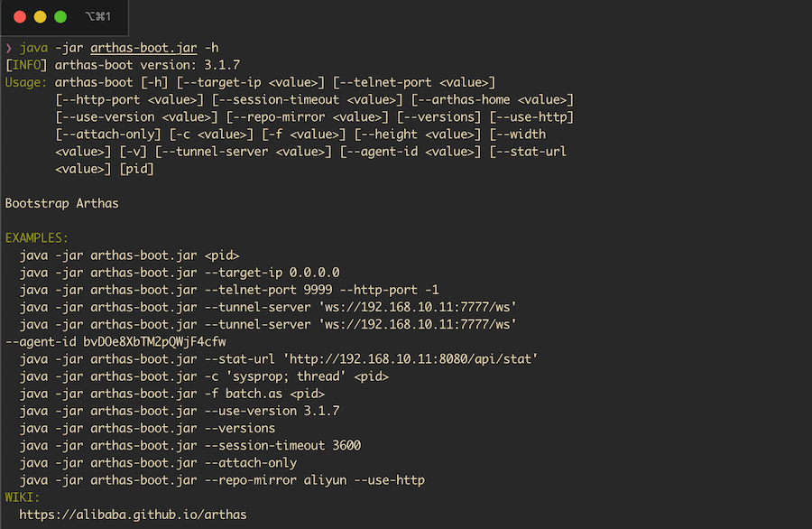Click the -f batch.as example line
Screen dimensions: 812x529
(172, 394)
